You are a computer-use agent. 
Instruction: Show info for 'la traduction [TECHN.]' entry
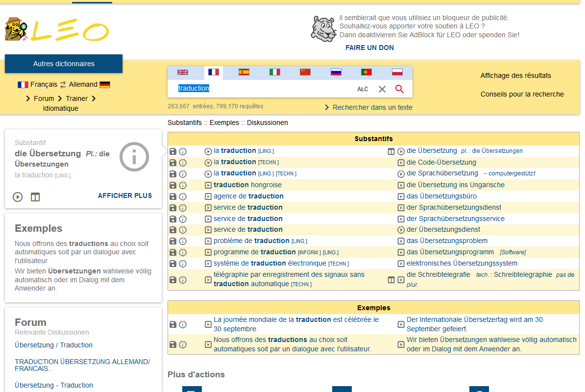(183, 163)
